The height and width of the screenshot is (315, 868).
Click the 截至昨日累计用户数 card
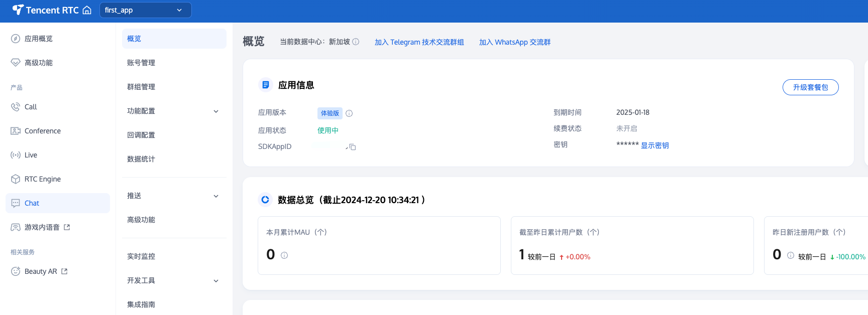(x=632, y=245)
